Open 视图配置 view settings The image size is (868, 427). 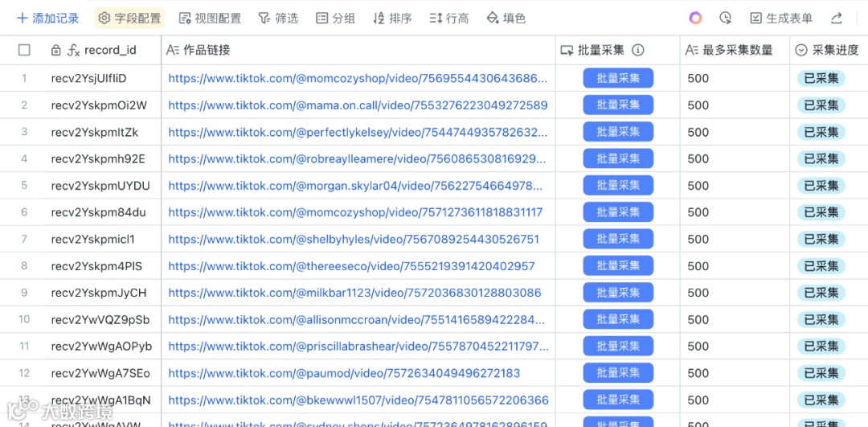(211, 18)
